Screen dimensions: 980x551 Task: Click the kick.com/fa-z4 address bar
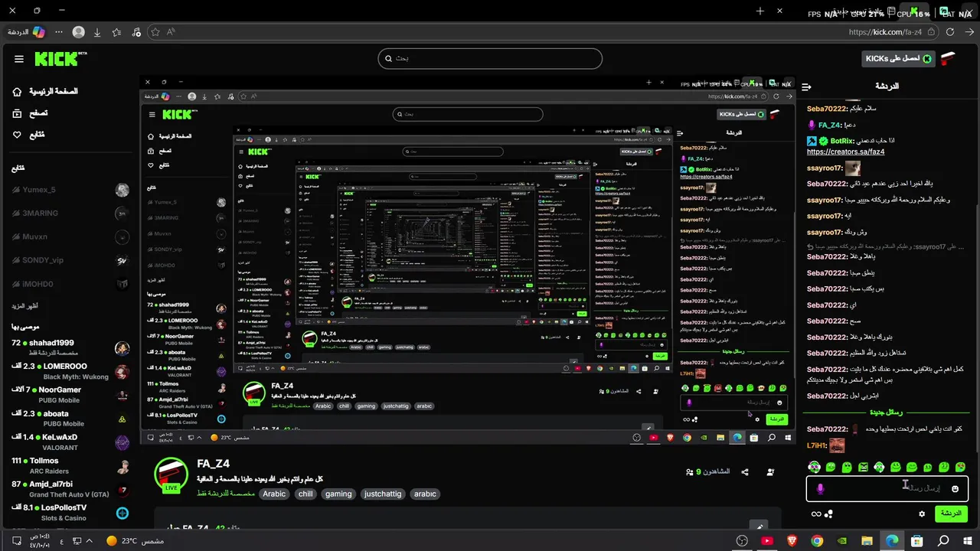[885, 32]
